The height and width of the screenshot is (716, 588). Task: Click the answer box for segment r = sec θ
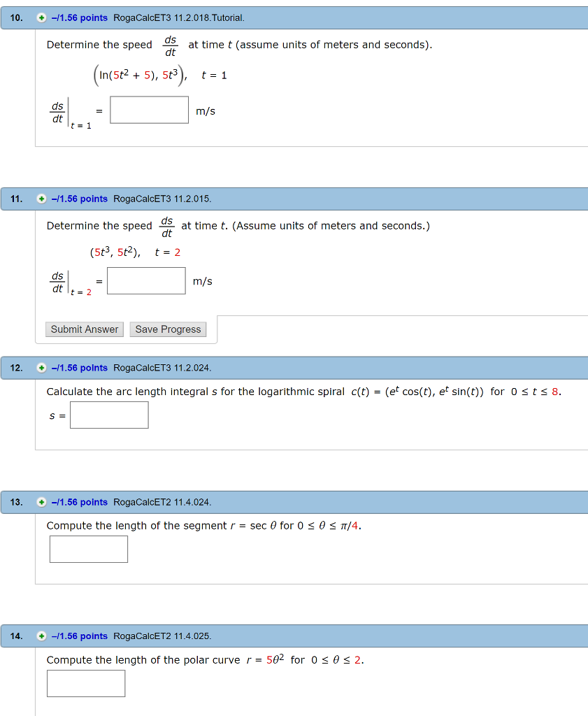point(88,549)
